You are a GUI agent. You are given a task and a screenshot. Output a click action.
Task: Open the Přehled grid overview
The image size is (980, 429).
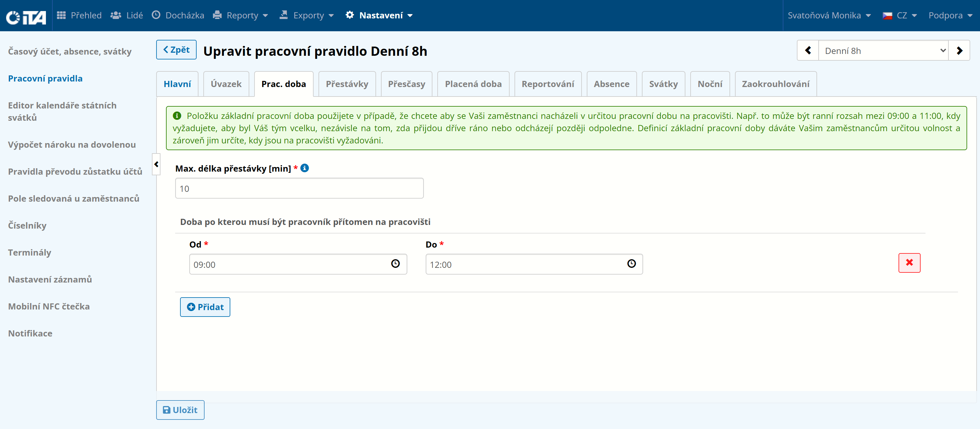point(79,15)
